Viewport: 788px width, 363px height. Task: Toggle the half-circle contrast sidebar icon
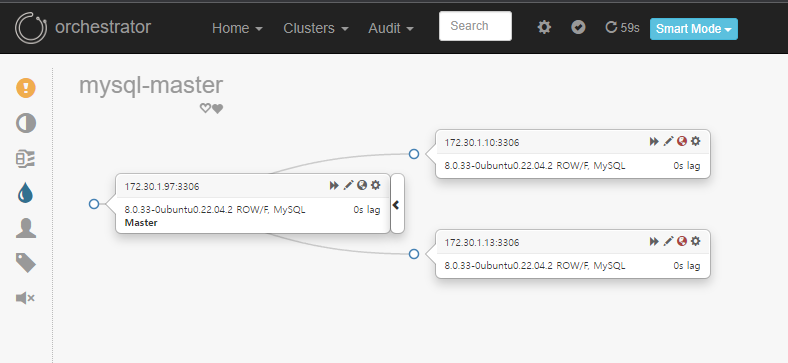(26, 123)
